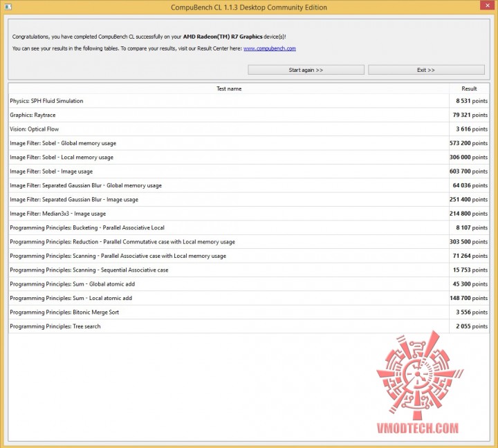
Task: Select Scanning - Sequential Associative case row
Action: pos(249,270)
